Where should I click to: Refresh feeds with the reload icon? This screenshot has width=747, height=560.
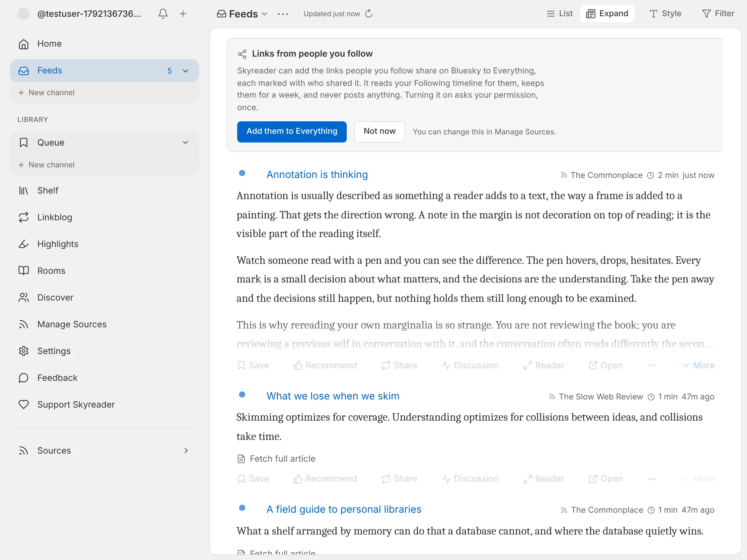[369, 13]
